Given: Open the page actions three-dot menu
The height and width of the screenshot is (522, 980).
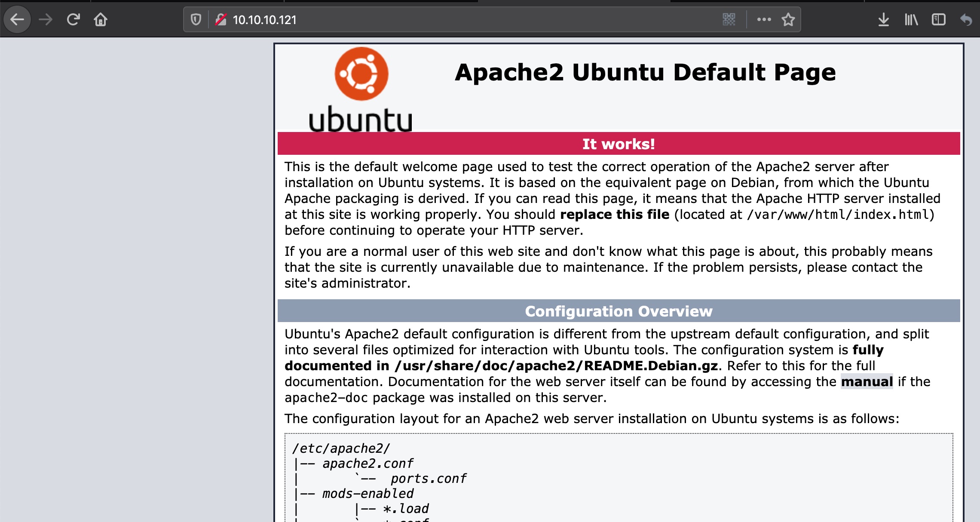Looking at the screenshot, I should tap(764, 20).
